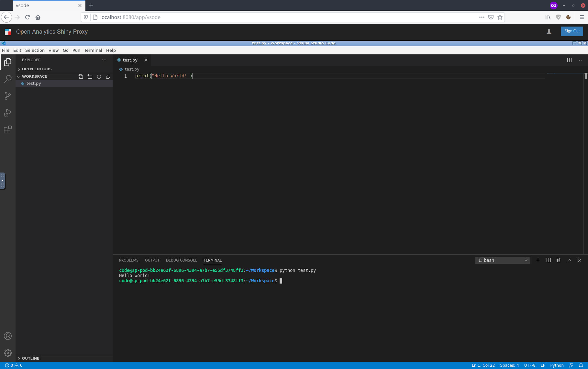Add a new terminal instance
The height and width of the screenshot is (369, 588).
(538, 260)
